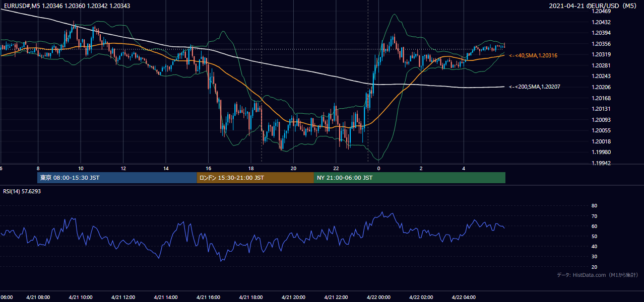
Task: Click price axis label 1.20432
Action: (x=601, y=22)
